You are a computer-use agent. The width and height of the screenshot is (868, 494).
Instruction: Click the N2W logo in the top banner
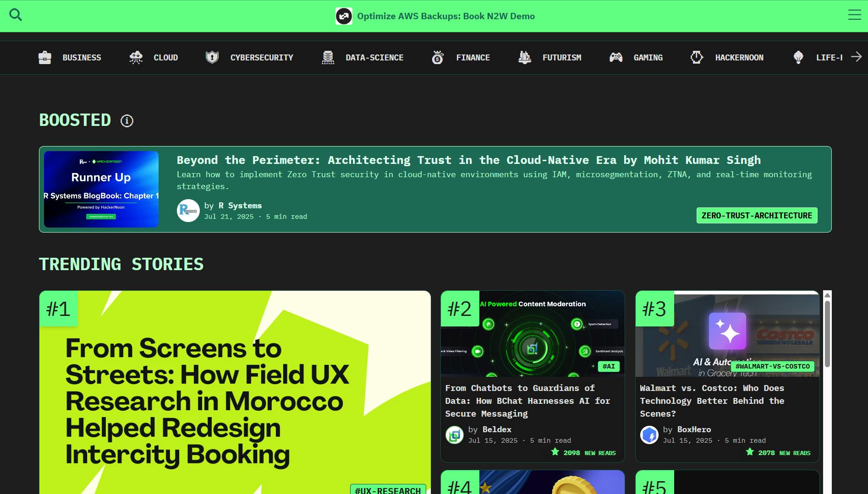[344, 16]
